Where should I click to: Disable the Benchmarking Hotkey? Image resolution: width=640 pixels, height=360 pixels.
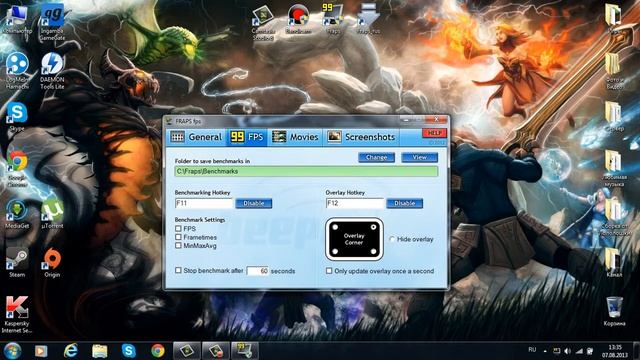253,203
